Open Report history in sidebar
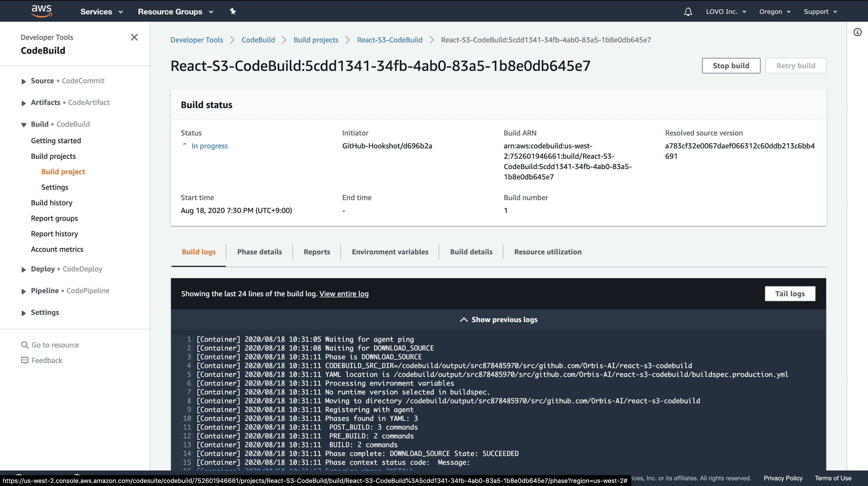The height and width of the screenshot is (486, 868). (x=54, y=234)
